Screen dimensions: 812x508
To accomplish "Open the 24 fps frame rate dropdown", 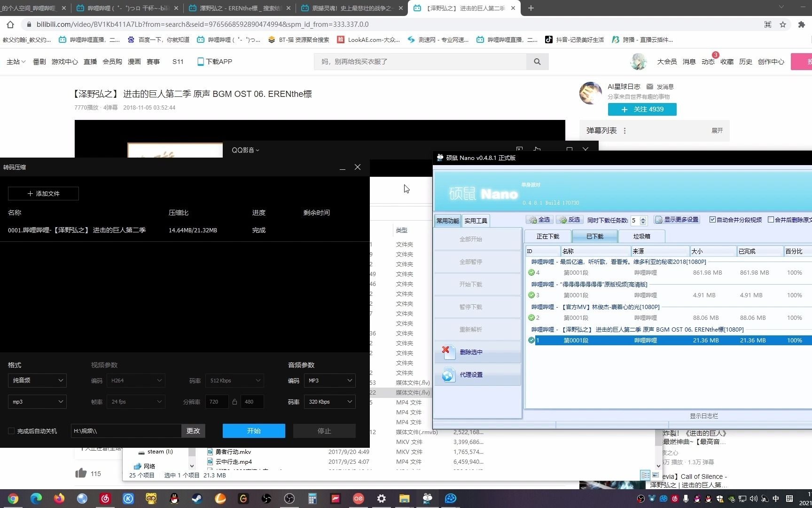I will tap(136, 402).
